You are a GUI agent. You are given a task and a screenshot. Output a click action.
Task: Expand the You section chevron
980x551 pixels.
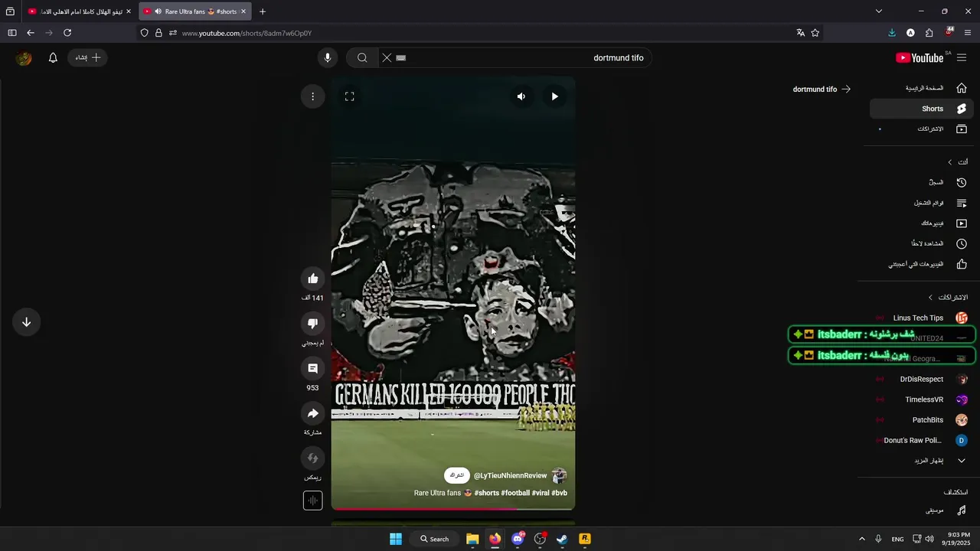(x=949, y=162)
